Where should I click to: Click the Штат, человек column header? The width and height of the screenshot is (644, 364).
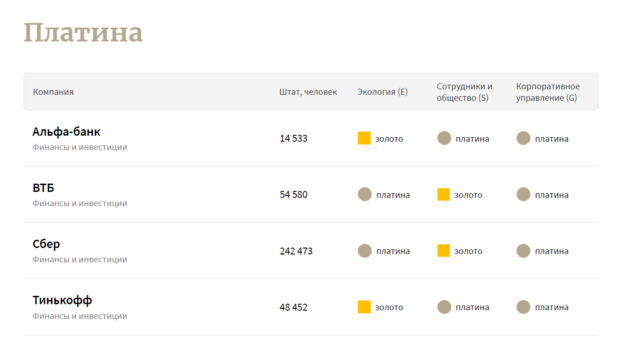point(308,92)
